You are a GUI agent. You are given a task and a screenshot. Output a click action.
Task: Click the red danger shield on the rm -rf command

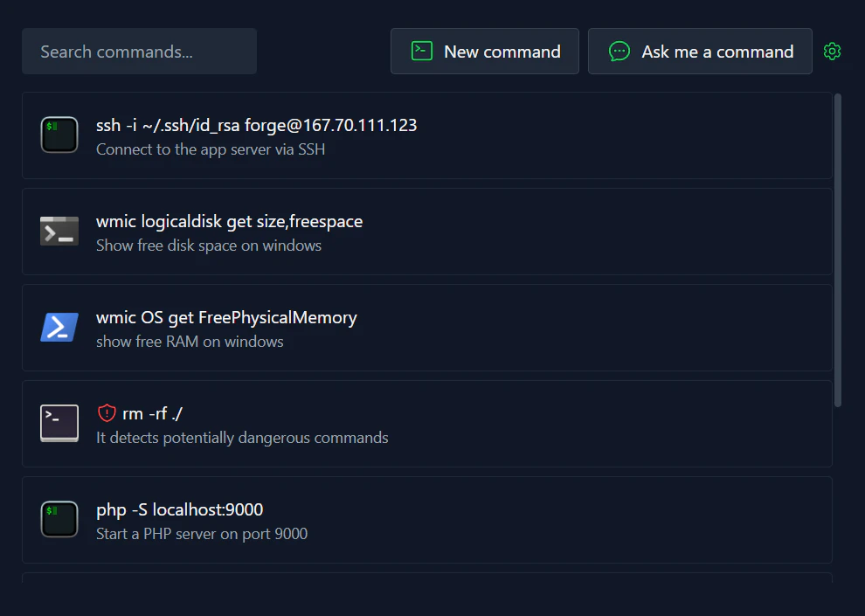point(107,412)
